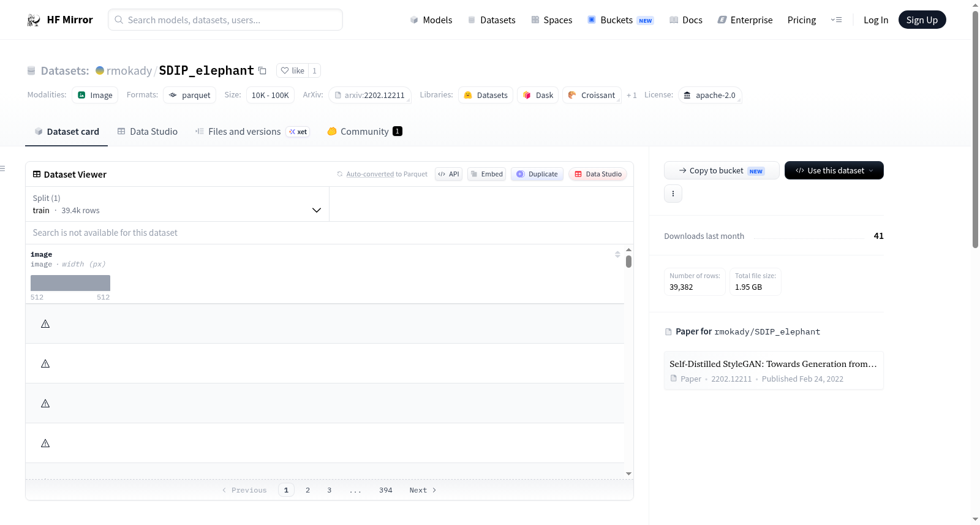Expand the header more-menu icon
Screen dimensions: 980x525
pos(836,20)
